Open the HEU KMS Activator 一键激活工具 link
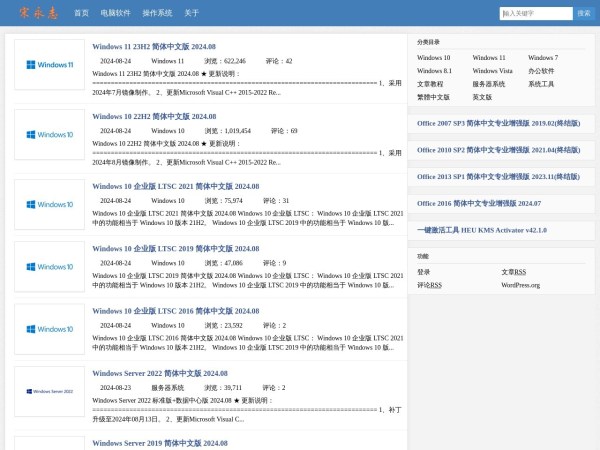This screenshot has height=450, width=600. [482, 230]
